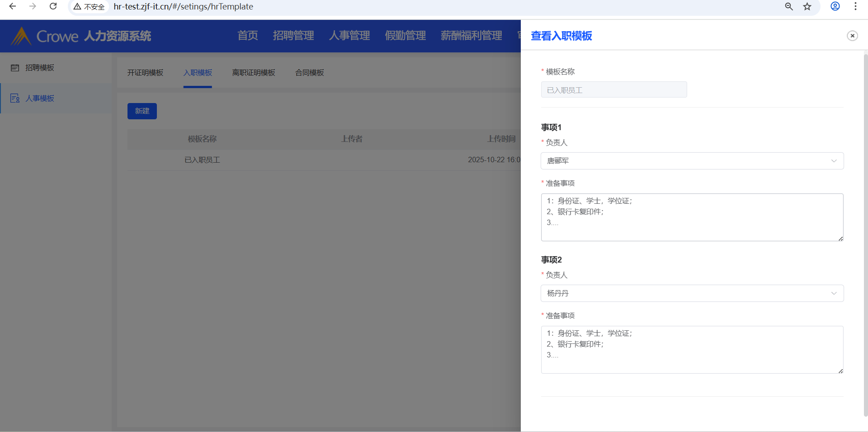Click the browser back arrow
This screenshot has width=868, height=432.
pos(13,6)
